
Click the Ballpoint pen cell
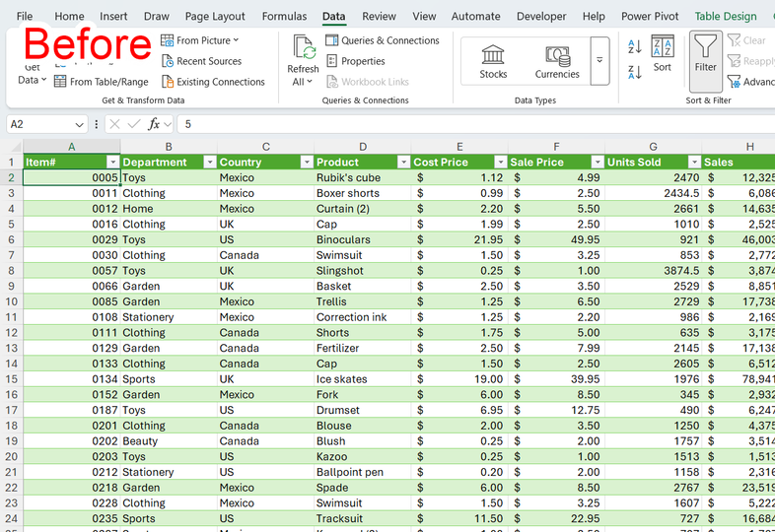click(x=363, y=472)
